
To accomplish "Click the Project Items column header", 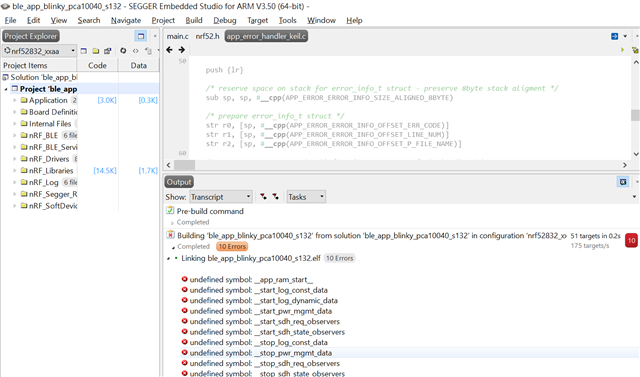I will pyautogui.click(x=39, y=65).
